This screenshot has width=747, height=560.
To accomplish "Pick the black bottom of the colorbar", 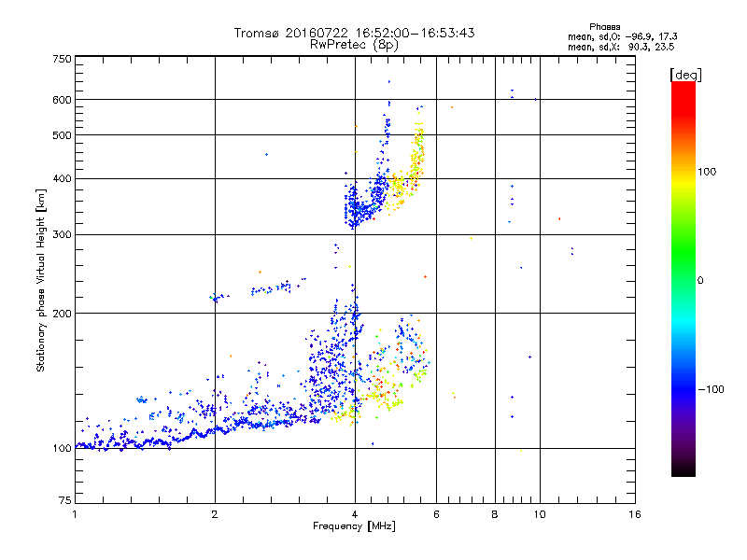I will pyautogui.click(x=684, y=470).
